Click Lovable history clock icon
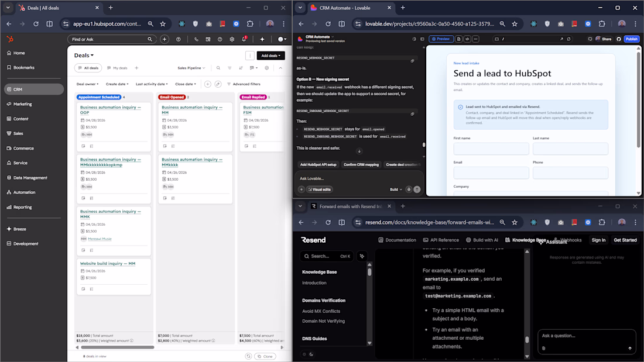644x362 pixels. coord(414,39)
